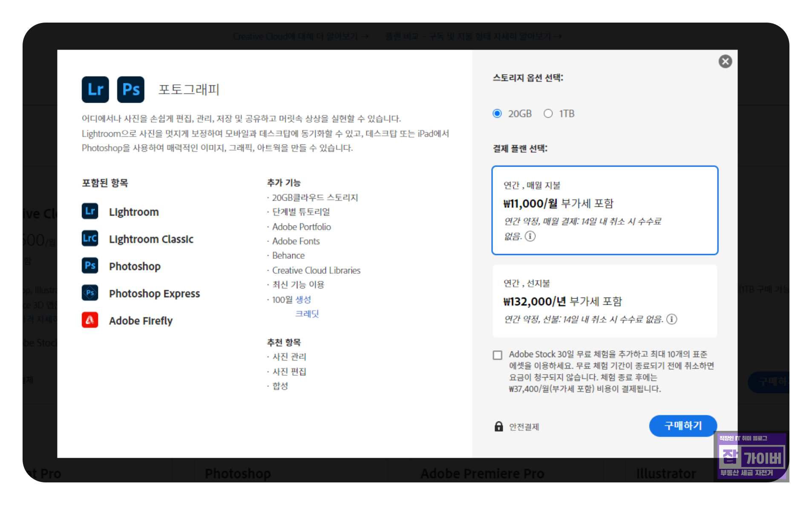The image size is (812, 505).
Task: Choose the annual prepaid ₩132,000 plan
Action: [x=605, y=301]
